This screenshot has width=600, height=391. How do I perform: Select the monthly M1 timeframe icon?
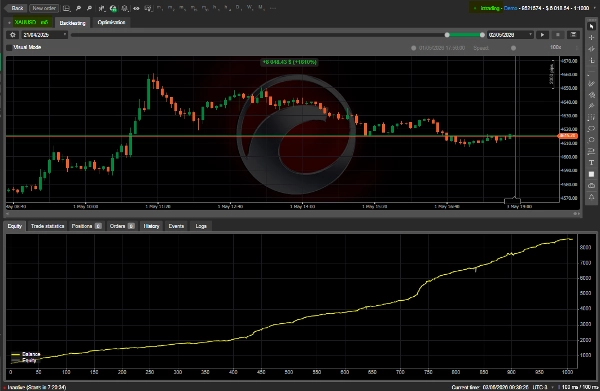[261, 8]
